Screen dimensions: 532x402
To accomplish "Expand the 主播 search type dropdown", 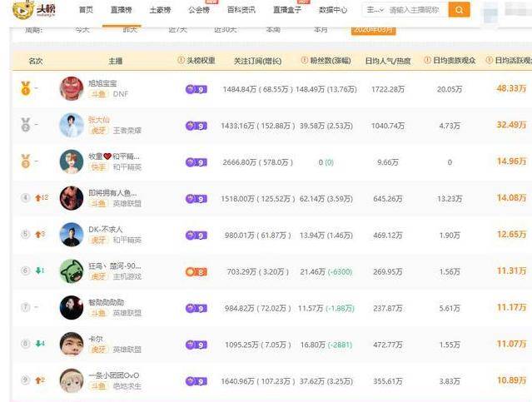I will pyautogui.click(x=375, y=10).
